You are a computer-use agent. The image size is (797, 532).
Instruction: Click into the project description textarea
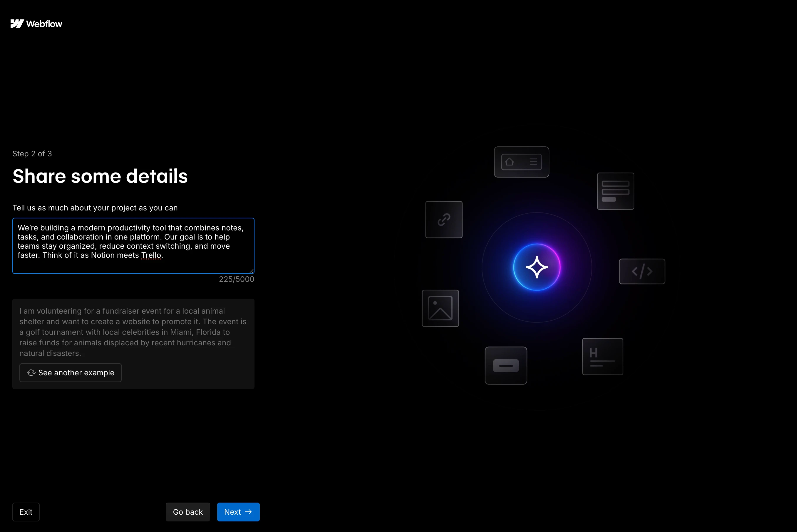(x=133, y=246)
